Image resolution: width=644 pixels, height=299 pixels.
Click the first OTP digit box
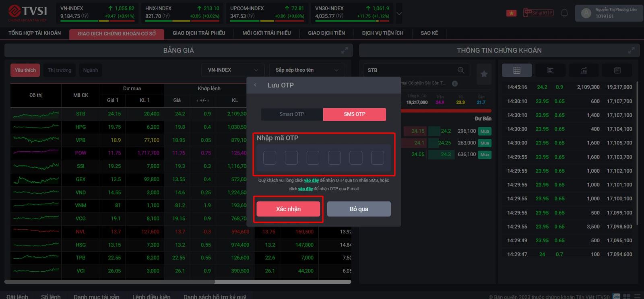click(270, 158)
